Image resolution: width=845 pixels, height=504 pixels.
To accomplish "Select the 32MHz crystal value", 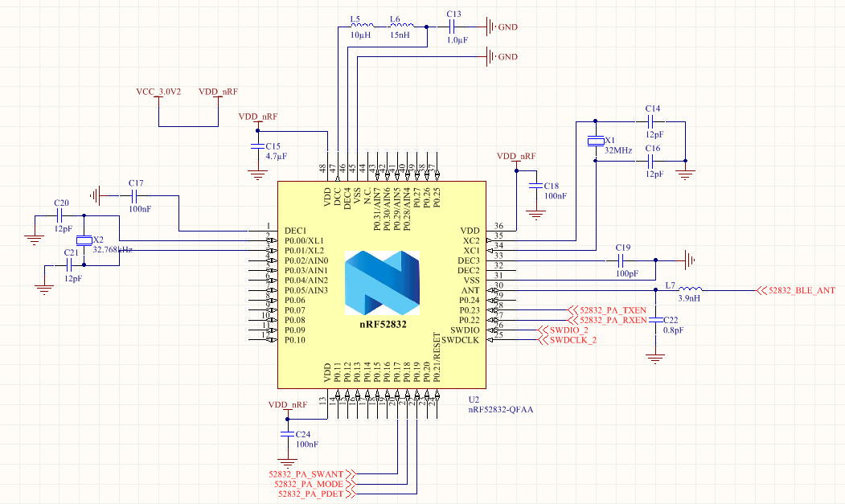I will tap(618, 150).
